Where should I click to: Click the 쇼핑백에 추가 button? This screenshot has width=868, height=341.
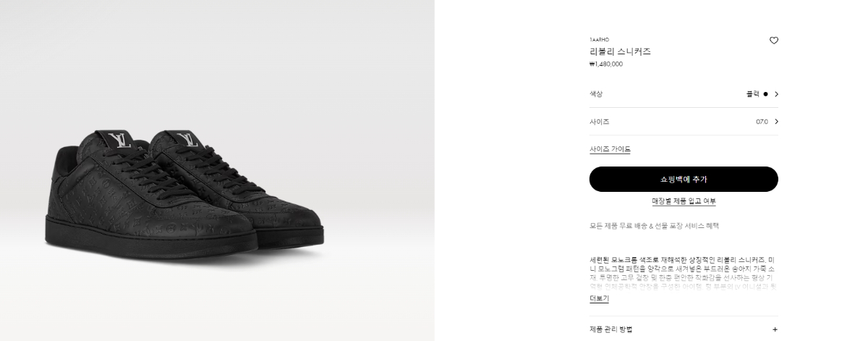click(x=684, y=179)
